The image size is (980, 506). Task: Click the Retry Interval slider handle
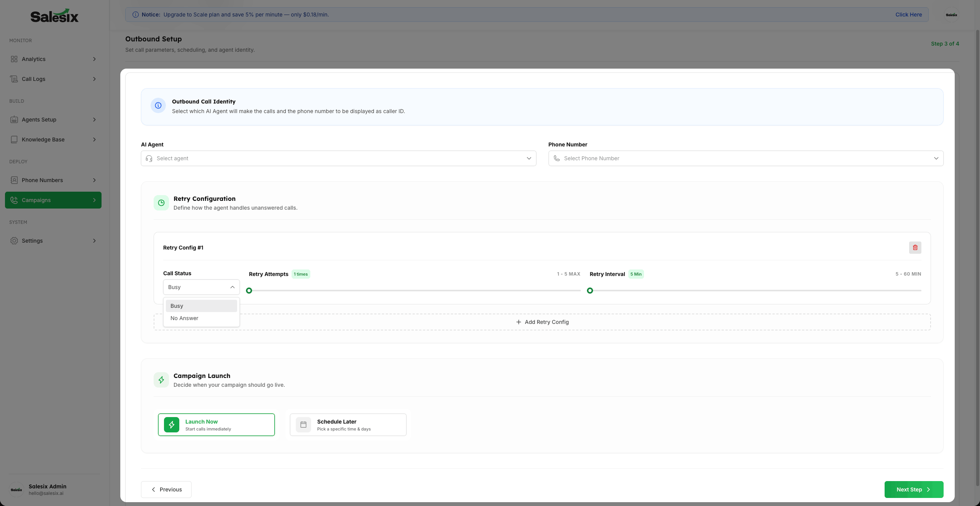pyautogui.click(x=590, y=291)
